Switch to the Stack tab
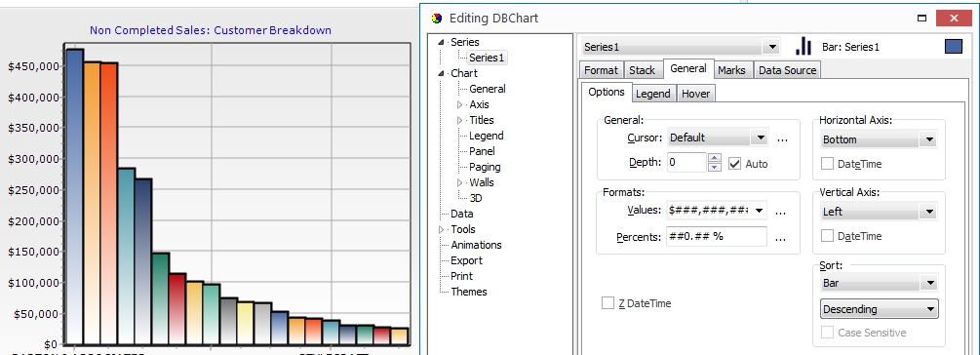This screenshot has height=355, width=980. pyautogui.click(x=642, y=70)
